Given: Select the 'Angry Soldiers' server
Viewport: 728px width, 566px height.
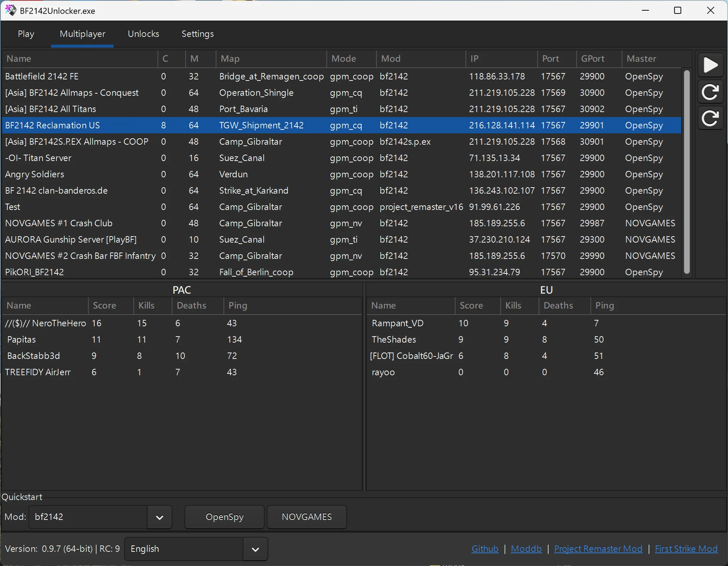Looking at the screenshot, I should tap(342, 174).
